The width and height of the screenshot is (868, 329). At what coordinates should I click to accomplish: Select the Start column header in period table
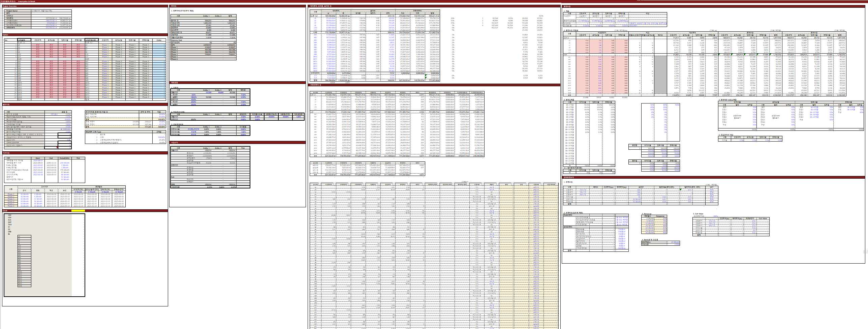pyautogui.click(x=37, y=158)
